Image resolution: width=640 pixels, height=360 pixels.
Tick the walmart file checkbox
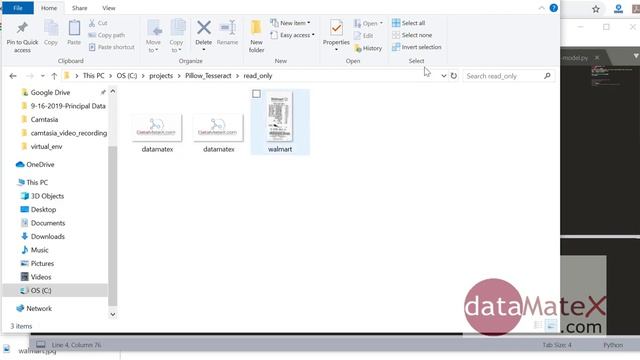pos(256,94)
